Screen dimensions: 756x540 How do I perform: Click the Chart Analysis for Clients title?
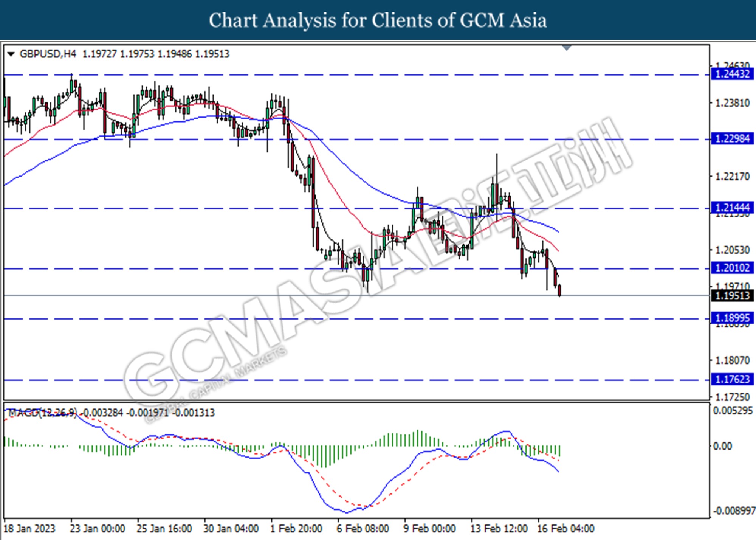pos(378,20)
